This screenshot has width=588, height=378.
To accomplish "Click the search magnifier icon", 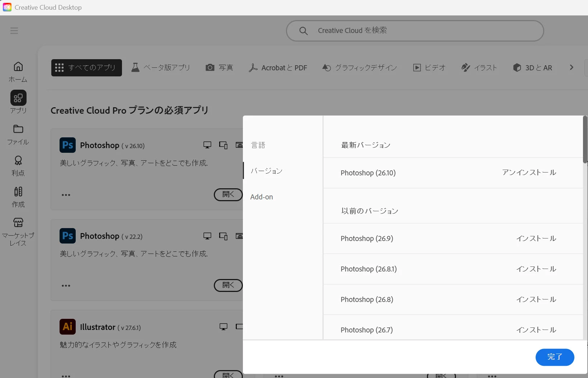I will (304, 31).
